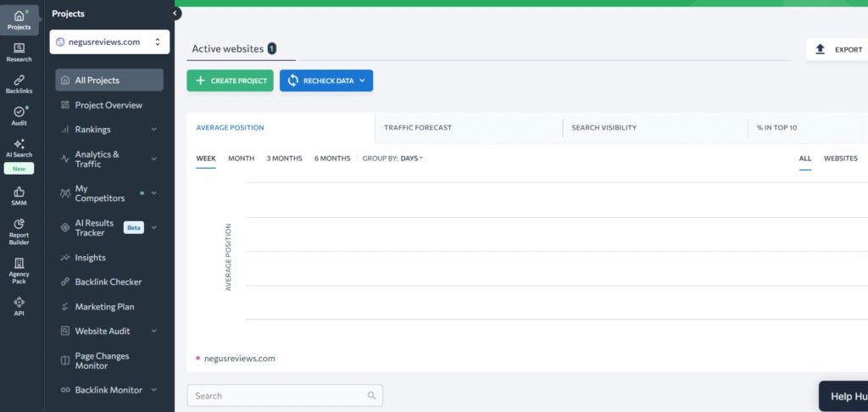Select the 3 Months time range
Viewport: 868px width, 412px height.
[x=285, y=159]
